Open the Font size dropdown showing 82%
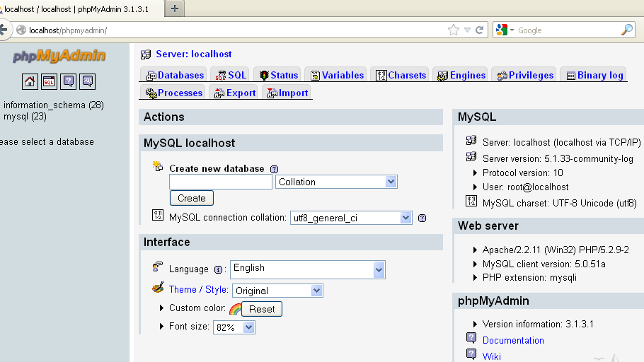 pyautogui.click(x=234, y=327)
